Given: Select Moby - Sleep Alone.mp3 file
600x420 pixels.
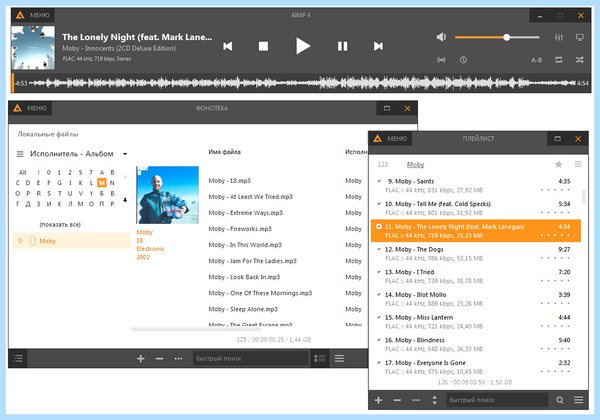Looking at the screenshot, I should coord(243,309).
